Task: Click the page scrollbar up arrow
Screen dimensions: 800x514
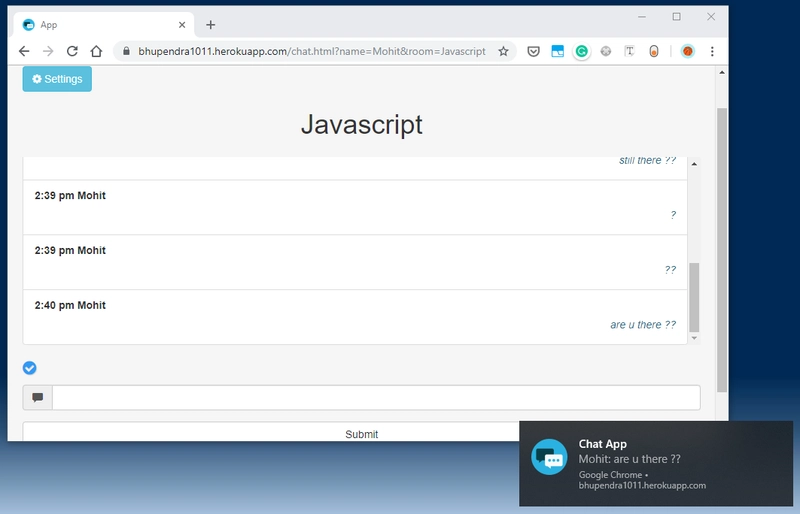Action: pyautogui.click(x=722, y=72)
